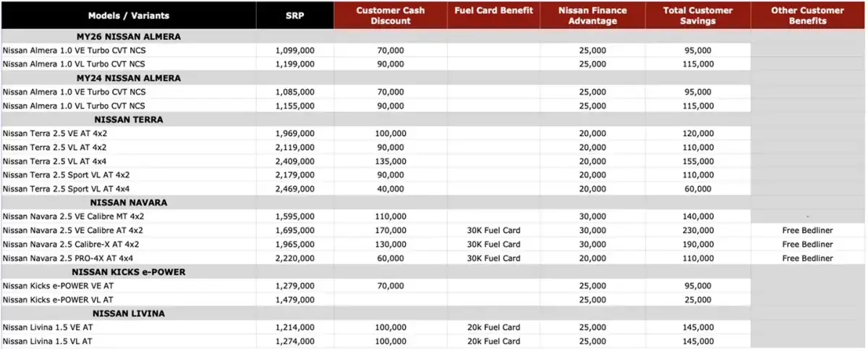Select the 20k Fuel Card cell for Livina VE
Screen dimensions: 868x351
click(x=494, y=327)
